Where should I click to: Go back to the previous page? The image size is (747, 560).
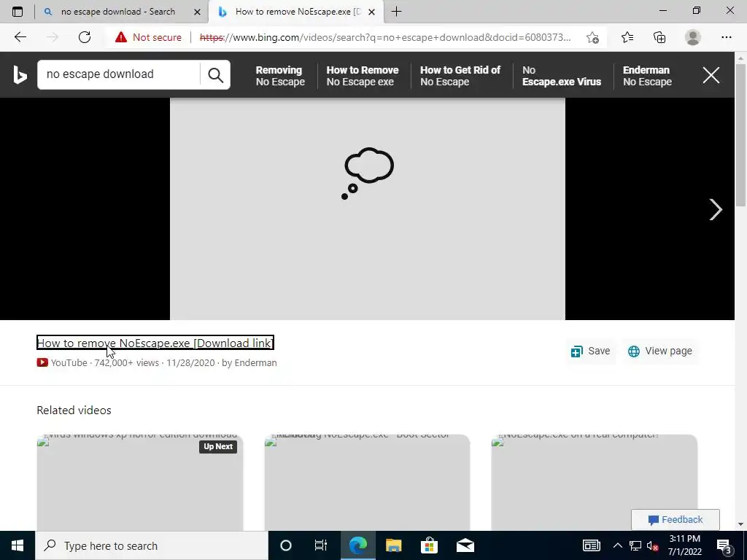(20, 37)
